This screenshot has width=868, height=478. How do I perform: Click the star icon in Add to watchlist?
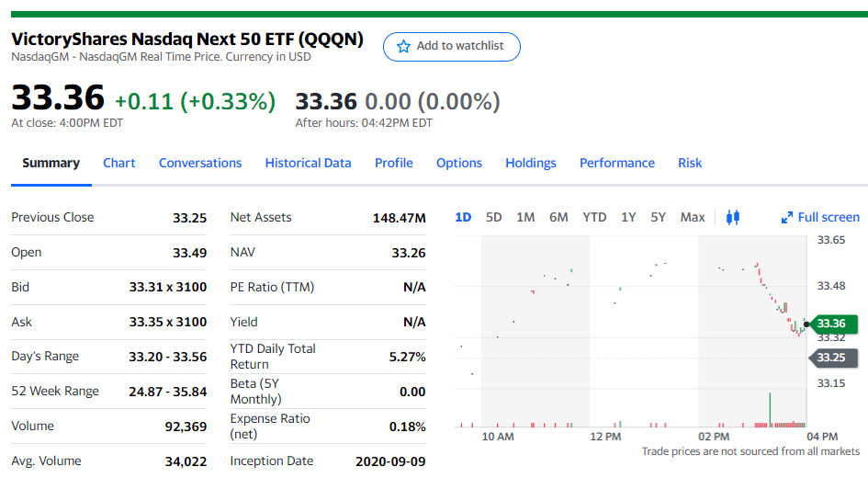pos(403,47)
